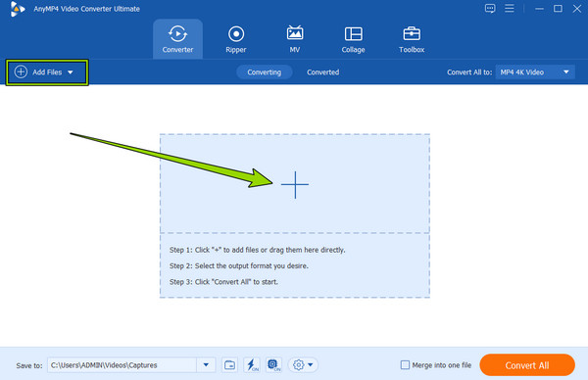Expand the Add Files dropdown arrow
588x380 pixels.
click(71, 72)
